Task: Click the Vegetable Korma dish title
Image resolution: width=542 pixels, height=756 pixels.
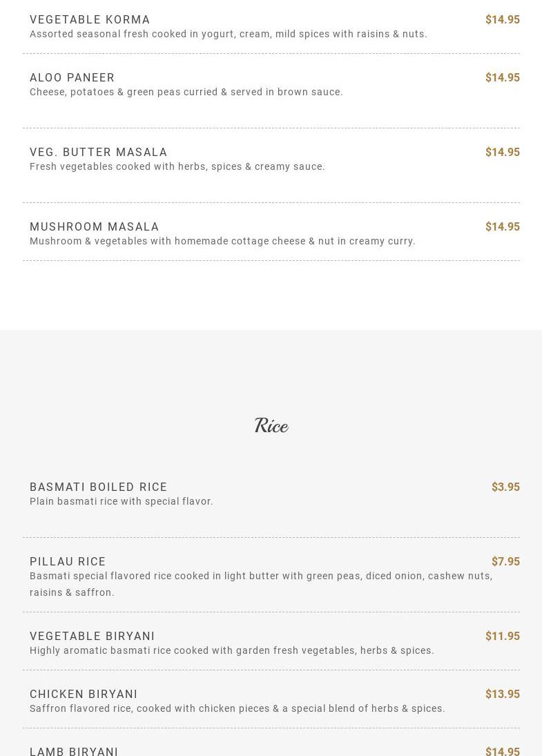Action: [90, 19]
